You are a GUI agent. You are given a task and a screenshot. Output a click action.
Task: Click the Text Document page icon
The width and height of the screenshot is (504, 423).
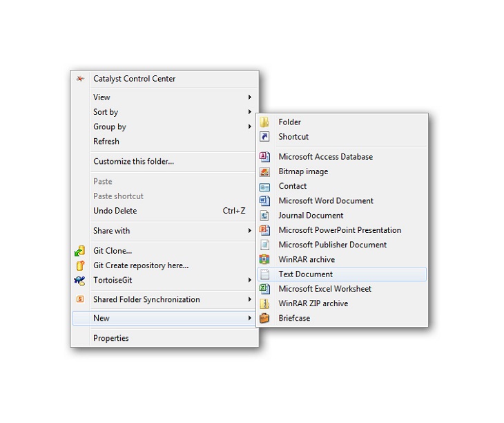264,274
